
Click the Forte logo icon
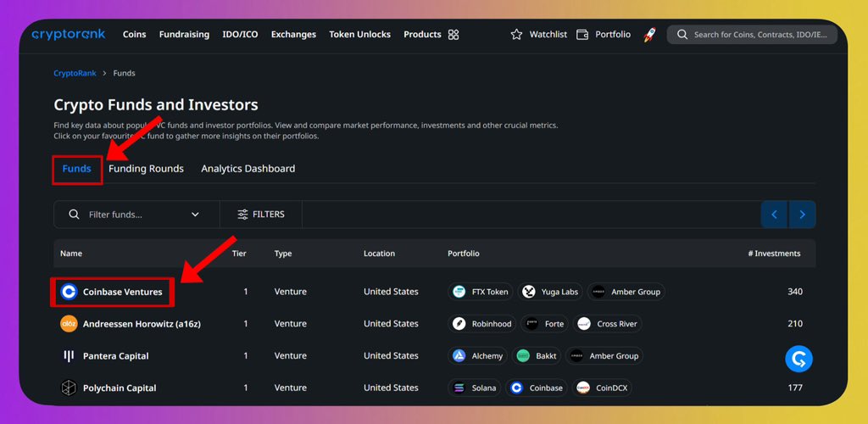pos(532,324)
